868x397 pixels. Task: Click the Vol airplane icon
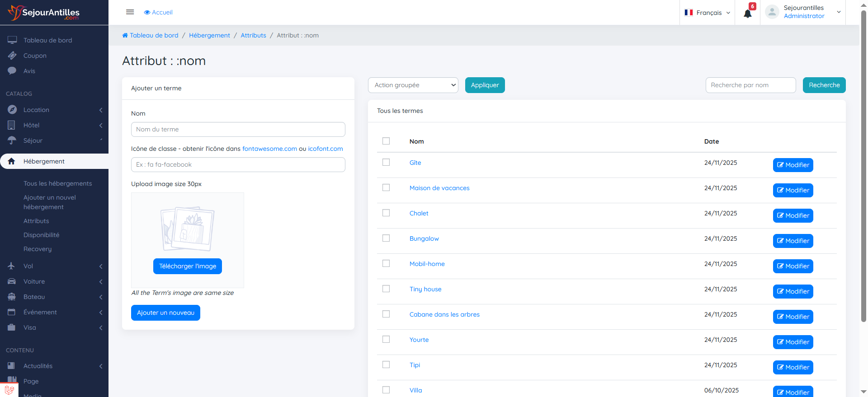tap(12, 266)
